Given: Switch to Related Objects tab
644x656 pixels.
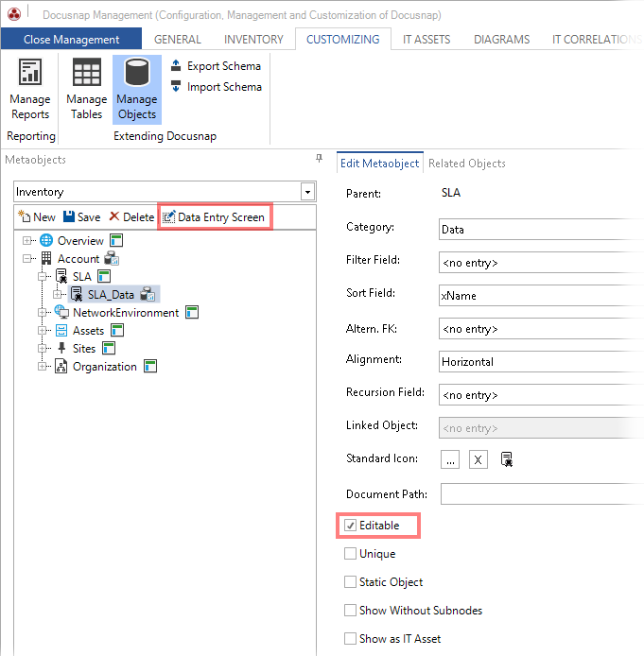Looking at the screenshot, I should (467, 164).
